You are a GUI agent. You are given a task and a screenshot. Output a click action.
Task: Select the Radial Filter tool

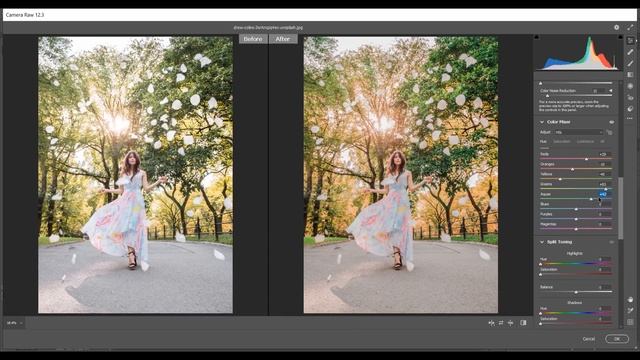[x=630, y=86]
